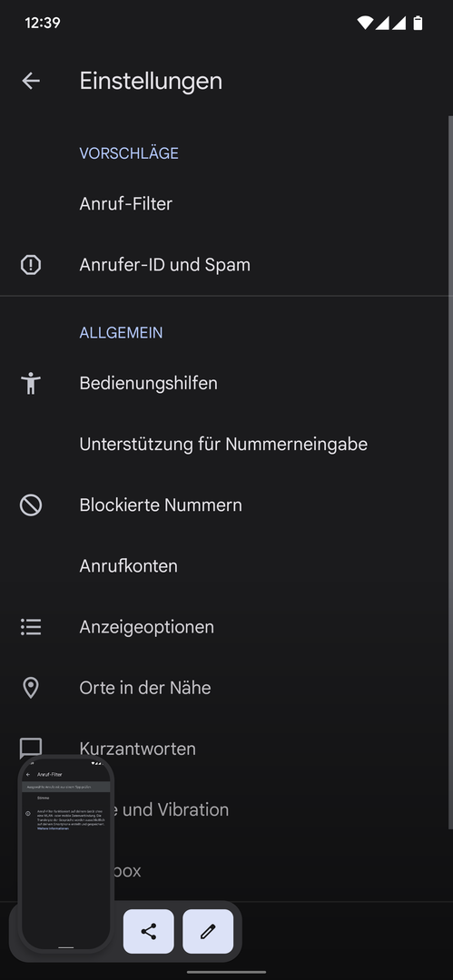The image size is (453, 980).
Task: Click the Kurzantworten chat bubble icon
Action: 31,748
